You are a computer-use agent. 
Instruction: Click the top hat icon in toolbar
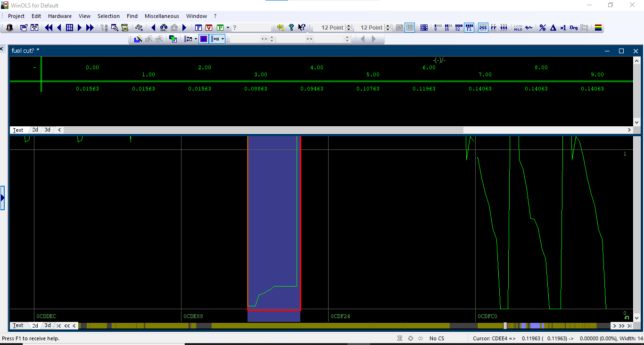tap(9, 28)
